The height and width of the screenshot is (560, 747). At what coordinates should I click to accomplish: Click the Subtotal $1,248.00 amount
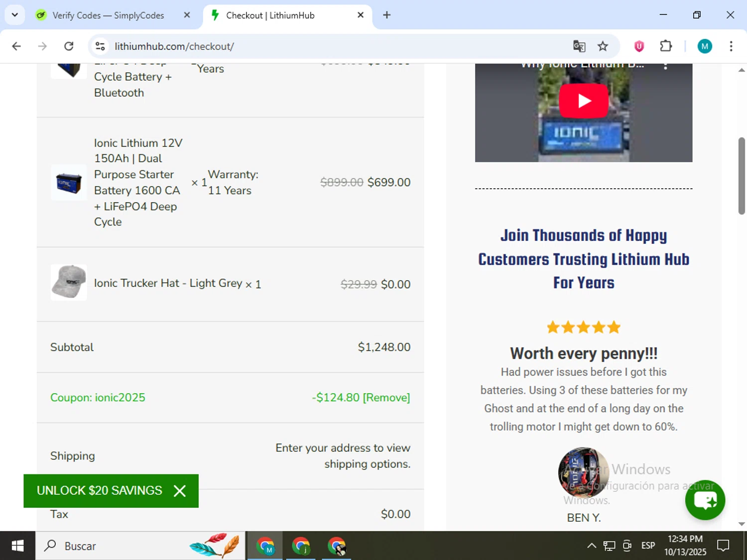[x=384, y=347]
